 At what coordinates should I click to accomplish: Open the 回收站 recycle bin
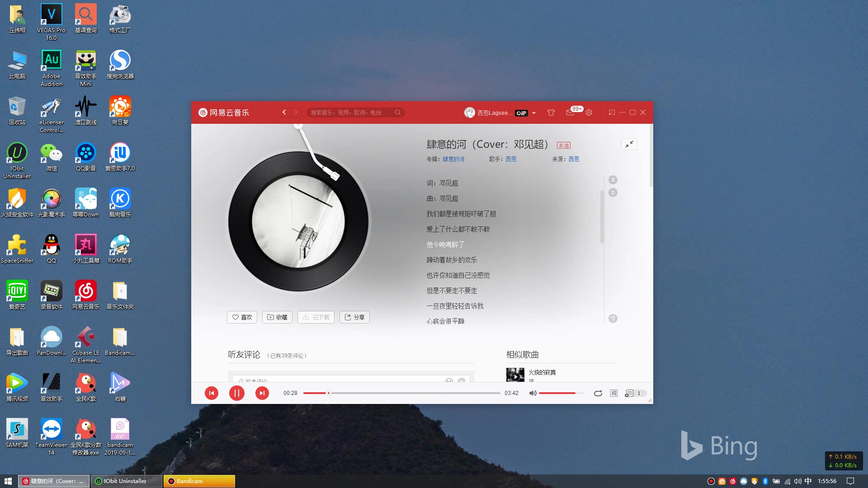pyautogui.click(x=17, y=111)
